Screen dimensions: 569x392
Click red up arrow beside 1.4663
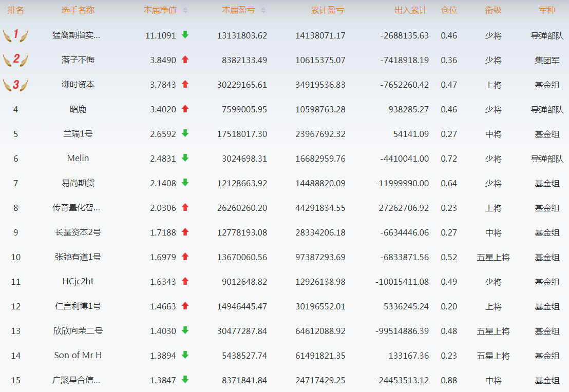[x=185, y=306]
